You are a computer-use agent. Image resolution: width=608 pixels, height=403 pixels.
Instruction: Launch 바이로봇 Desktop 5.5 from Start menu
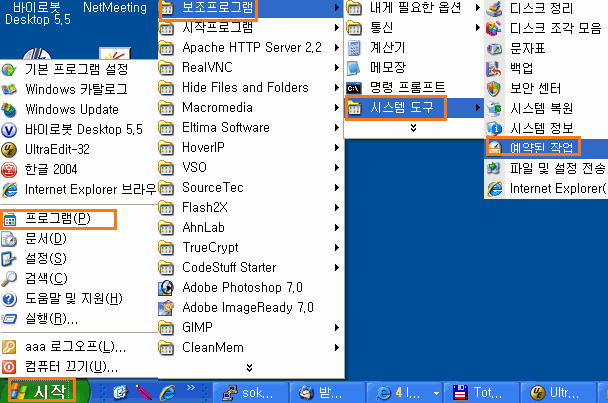(79, 130)
